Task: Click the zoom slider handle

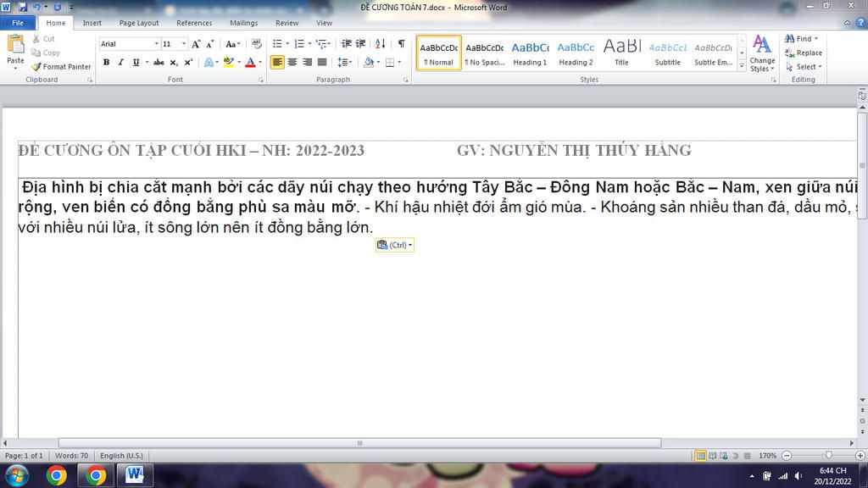Action: tap(828, 456)
